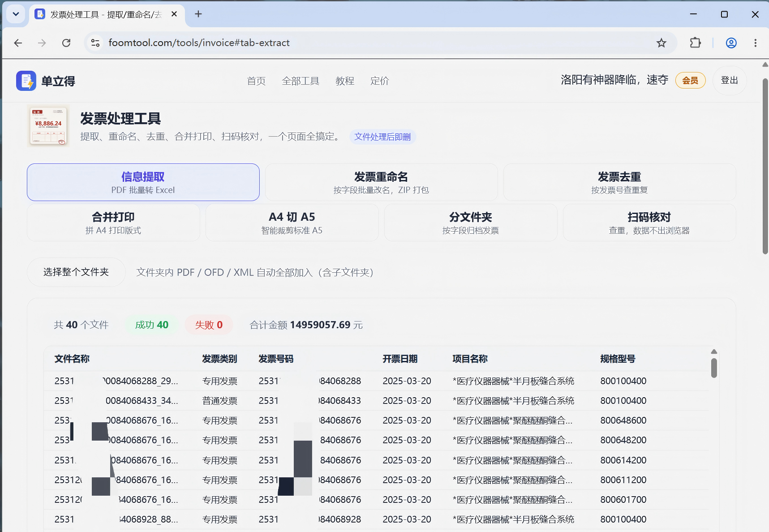The width and height of the screenshot is (769, 532).
Task: Reload the page with the refresh icon
Action: click(66, 43)
